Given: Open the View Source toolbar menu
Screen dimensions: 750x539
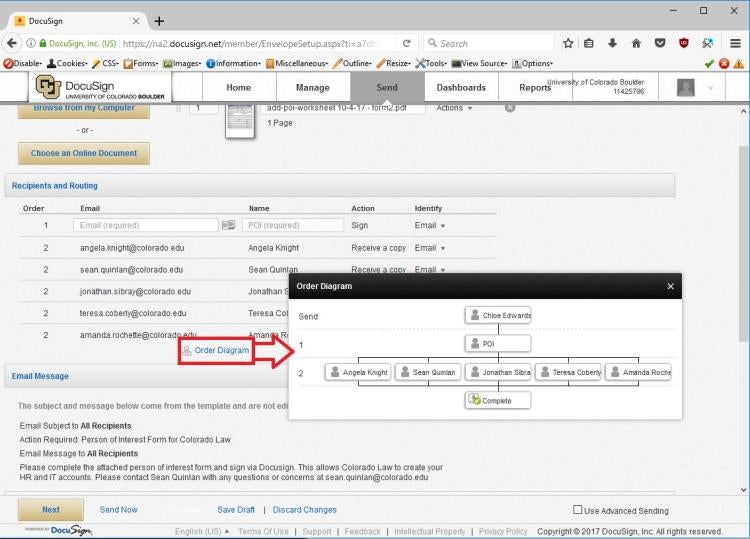Looking at the screenshot, I should [x=479, y=63].
